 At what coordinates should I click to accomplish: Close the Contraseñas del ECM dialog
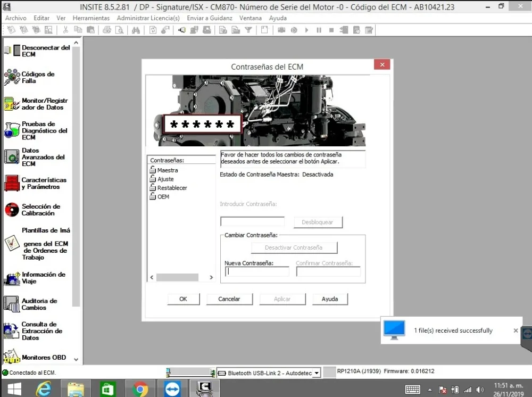(382, 64)
